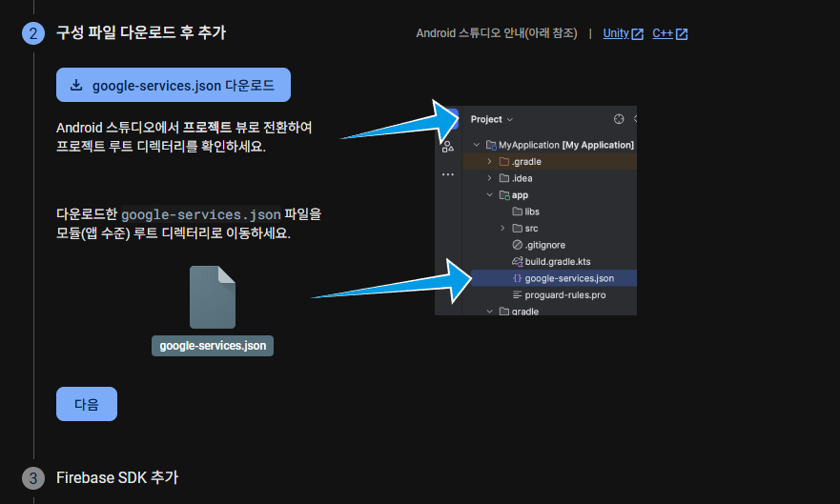Select the libs folder row
Screen dimensions: 840x504
click(x=549, y=212)
